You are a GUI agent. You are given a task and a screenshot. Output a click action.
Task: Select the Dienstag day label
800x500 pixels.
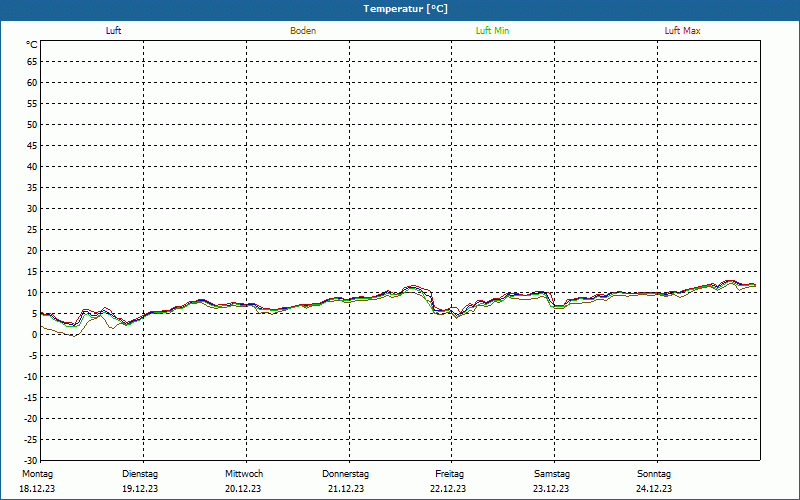(140, 474)
